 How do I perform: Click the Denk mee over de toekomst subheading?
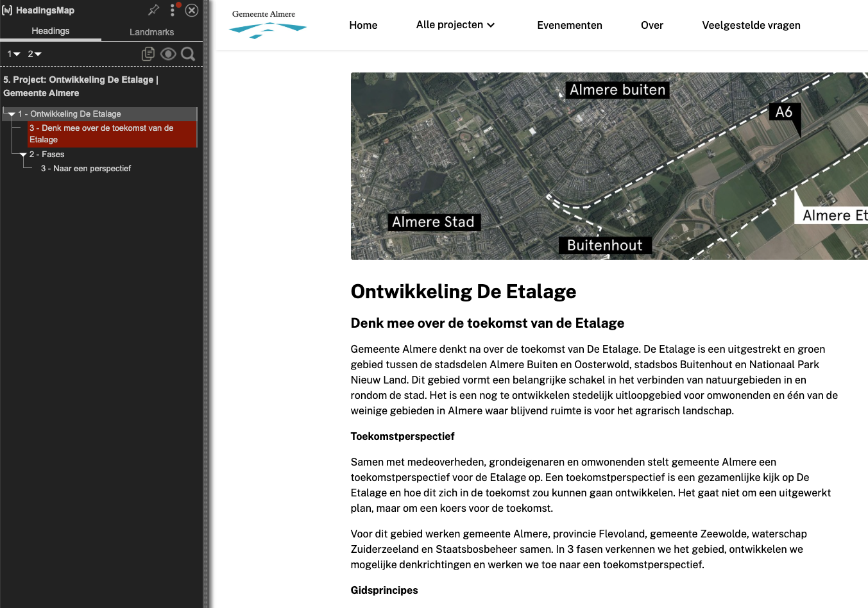click(x=488, y=323)
